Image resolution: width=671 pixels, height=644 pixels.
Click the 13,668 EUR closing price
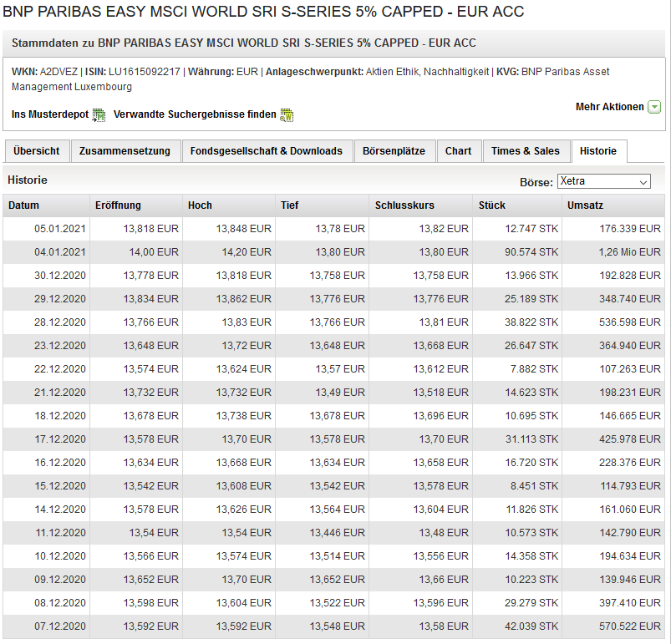point(440,346)
